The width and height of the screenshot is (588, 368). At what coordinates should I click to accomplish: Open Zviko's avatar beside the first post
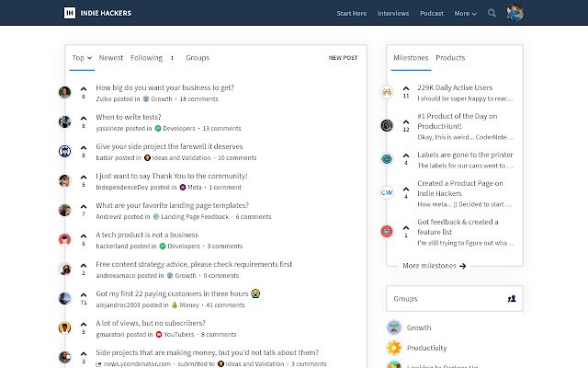[x=64, y=92]
